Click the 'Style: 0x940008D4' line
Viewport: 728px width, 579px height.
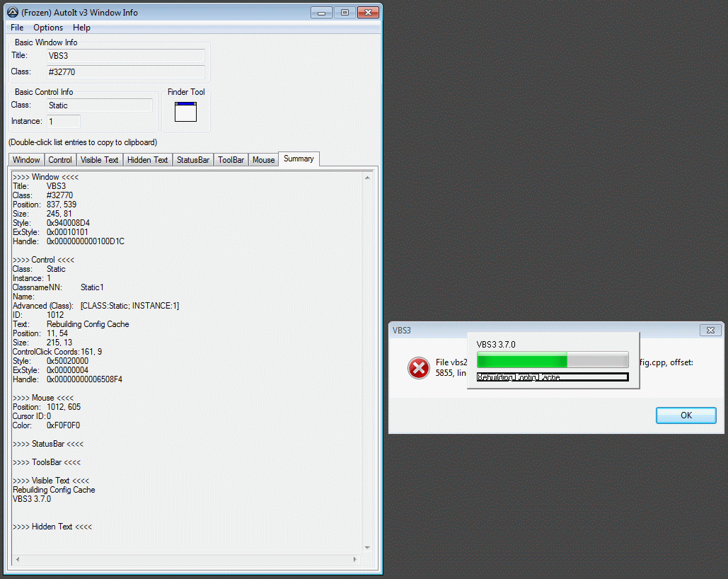tap(51, 223)
